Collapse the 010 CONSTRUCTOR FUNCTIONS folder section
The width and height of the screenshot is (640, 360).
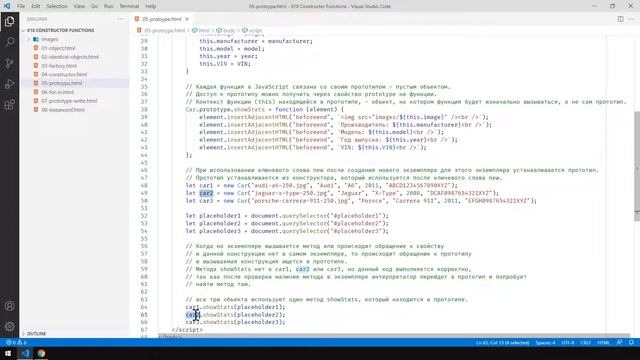(60, 30)
